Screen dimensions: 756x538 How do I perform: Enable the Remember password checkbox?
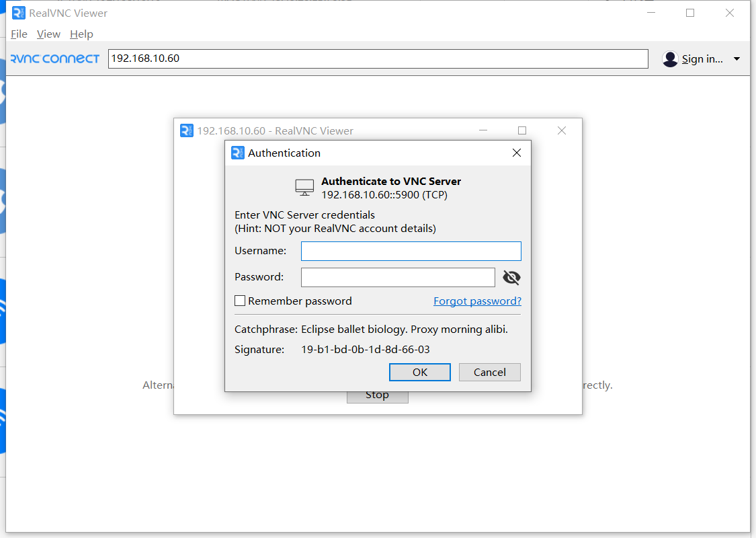click(240, 301)
